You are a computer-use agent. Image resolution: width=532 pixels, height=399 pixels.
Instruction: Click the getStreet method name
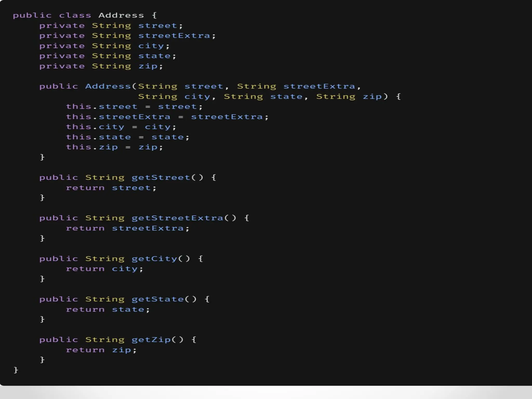[x=161, y=178]
